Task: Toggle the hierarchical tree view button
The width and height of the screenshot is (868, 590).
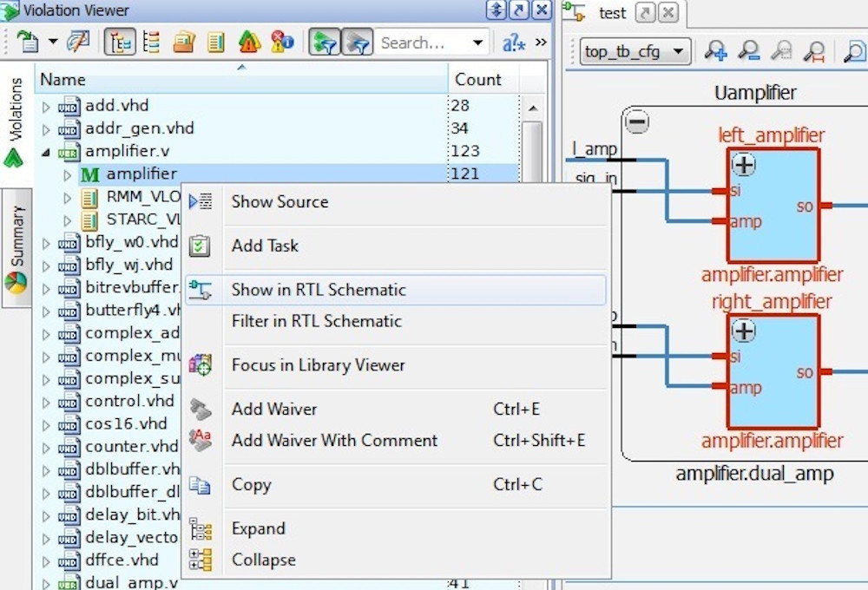Action: tap(119, 42)
